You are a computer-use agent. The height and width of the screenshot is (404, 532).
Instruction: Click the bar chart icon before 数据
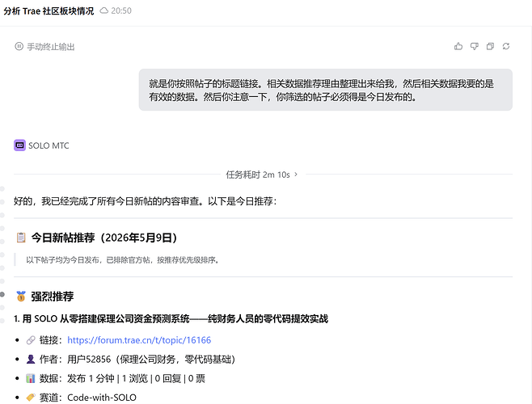click(31, 379)
